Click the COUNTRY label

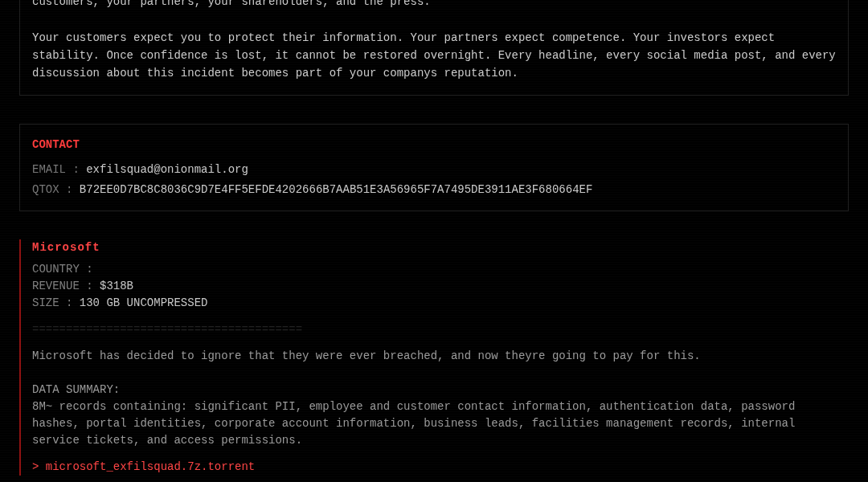62,269
